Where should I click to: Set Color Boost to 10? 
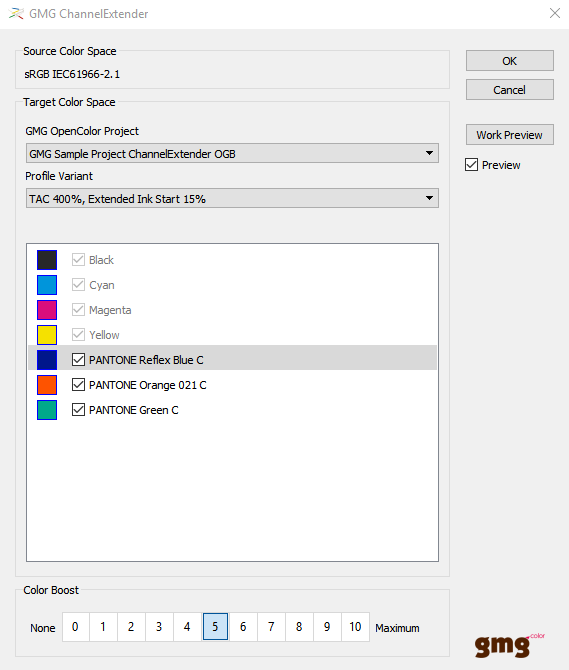(355, 627)
